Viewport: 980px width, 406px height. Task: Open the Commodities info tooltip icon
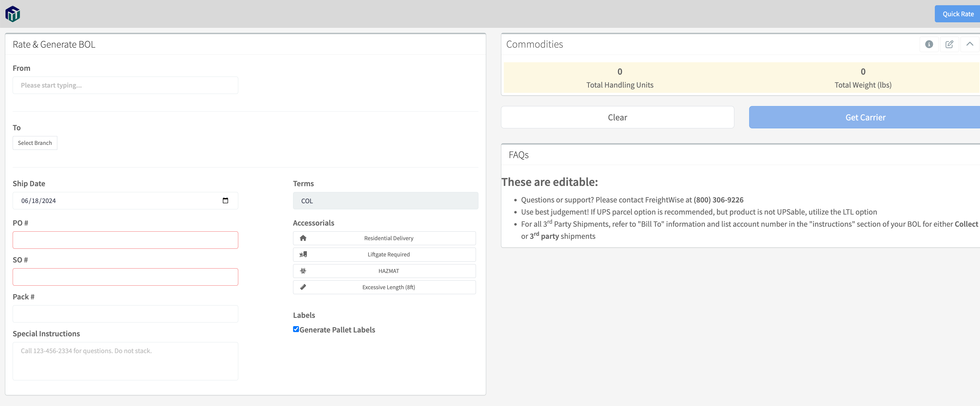tap(929, 44)
